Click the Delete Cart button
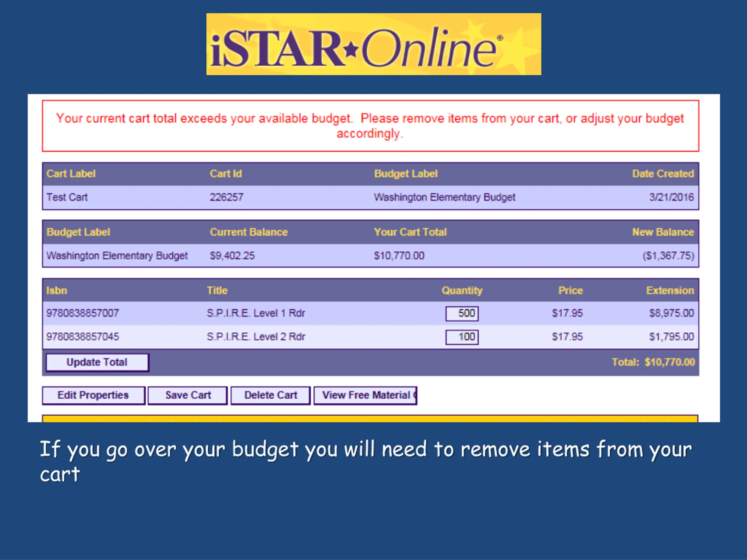 point(270,395)
